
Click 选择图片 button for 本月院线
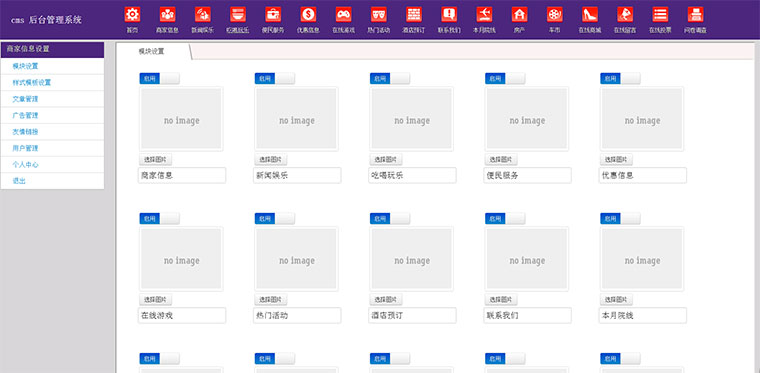pos(617,299)
